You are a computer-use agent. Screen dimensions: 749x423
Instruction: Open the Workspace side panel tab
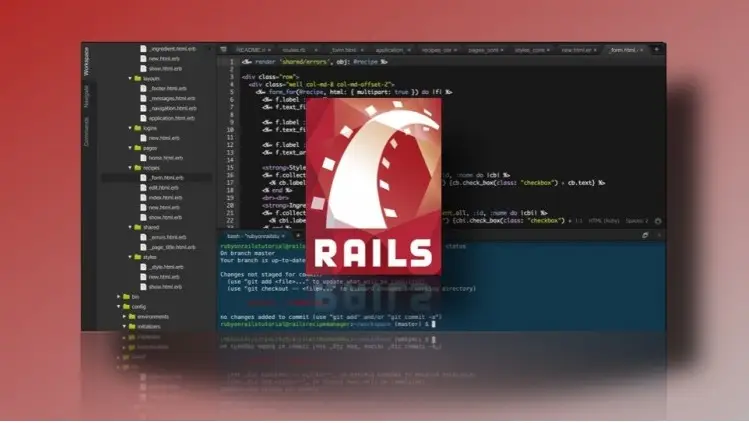86,61
